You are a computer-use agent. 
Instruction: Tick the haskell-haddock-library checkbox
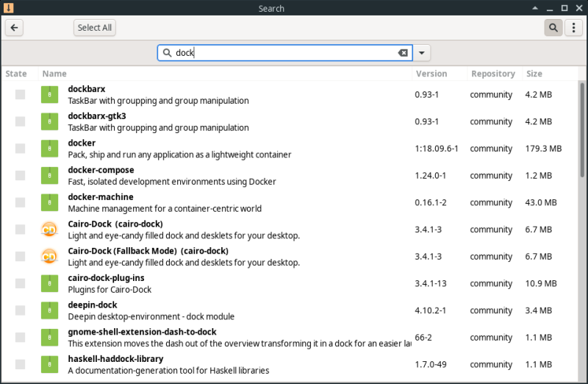coord(21,364)
